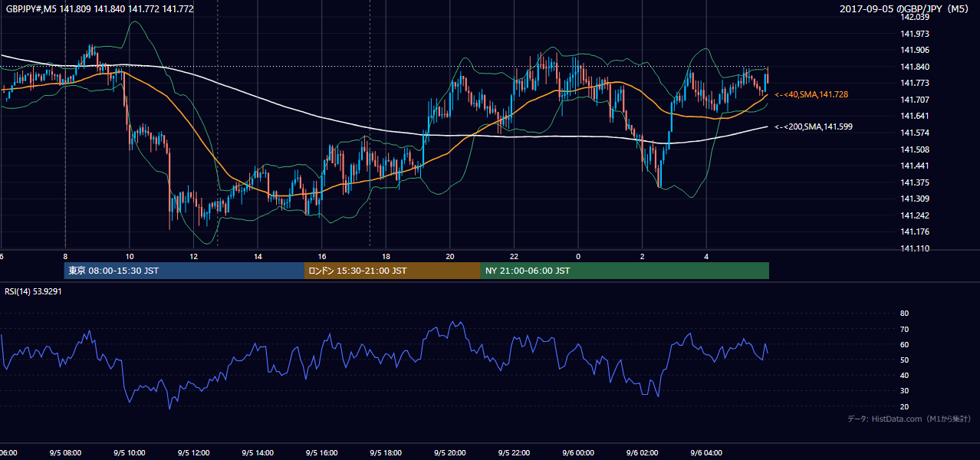The image size is (980, 460).
Task: Select the Tokyo 08:00-15:30 JST session bar
Action: (184, 271)
